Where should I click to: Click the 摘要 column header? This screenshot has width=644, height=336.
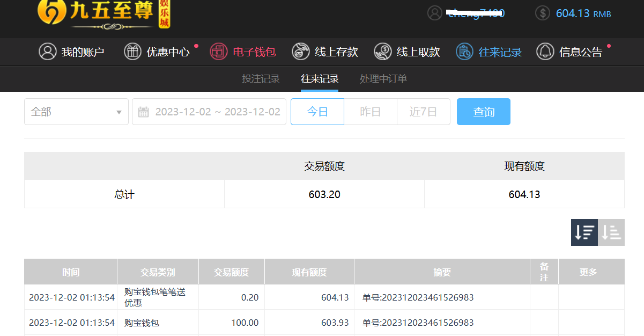pos(442,272)
